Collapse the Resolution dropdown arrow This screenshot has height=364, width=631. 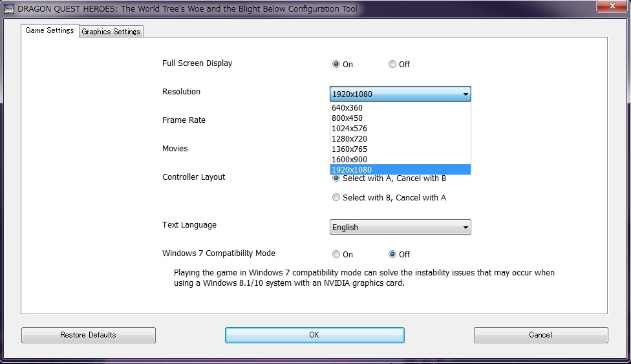click(465, 94)
